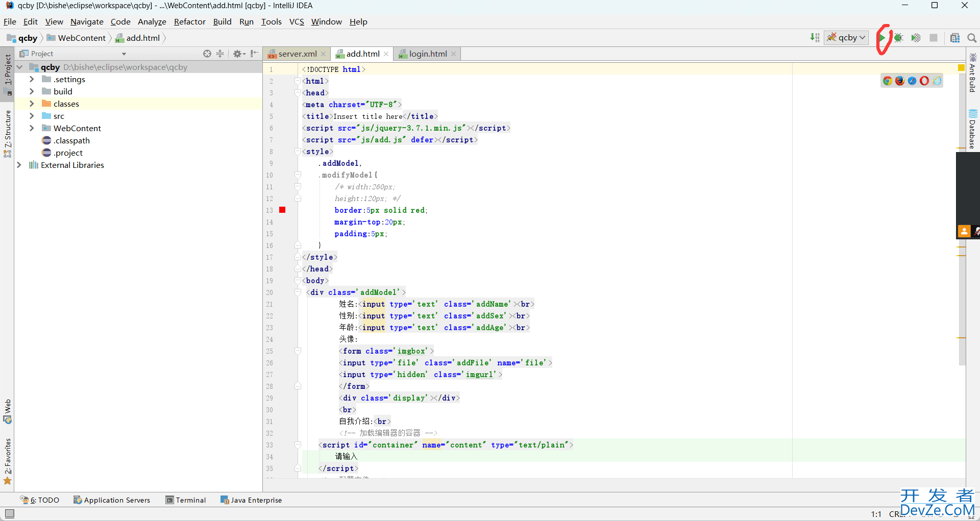Click the Stop square button in toolbar

click(934, 38)
